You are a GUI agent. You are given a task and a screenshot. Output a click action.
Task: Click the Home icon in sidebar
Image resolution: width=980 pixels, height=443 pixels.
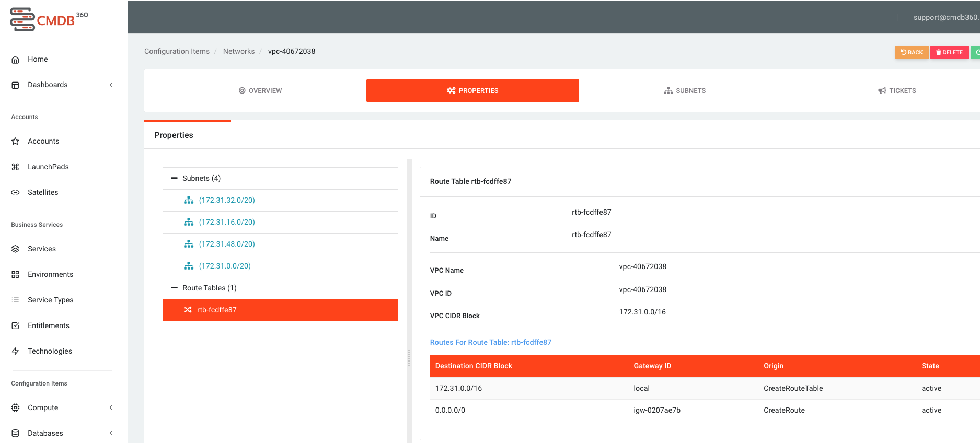pos(15,60)
